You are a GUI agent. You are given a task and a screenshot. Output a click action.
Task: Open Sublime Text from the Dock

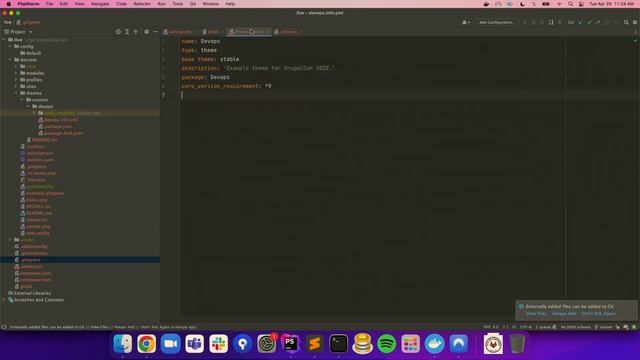(x=314, y=344)
